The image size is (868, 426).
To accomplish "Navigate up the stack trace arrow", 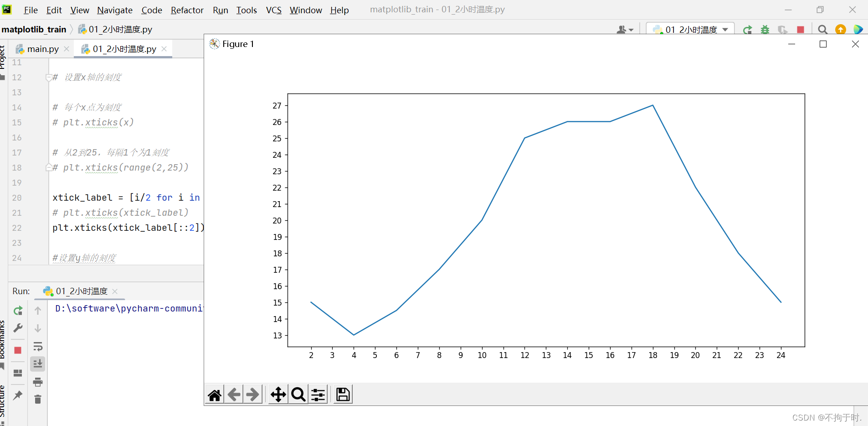I will coord(38,311).
